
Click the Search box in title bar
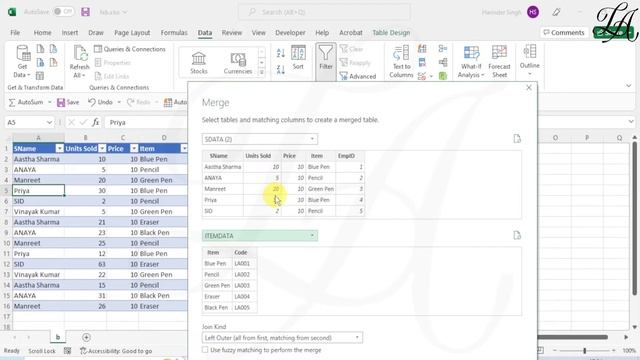[x=324, y=12]
